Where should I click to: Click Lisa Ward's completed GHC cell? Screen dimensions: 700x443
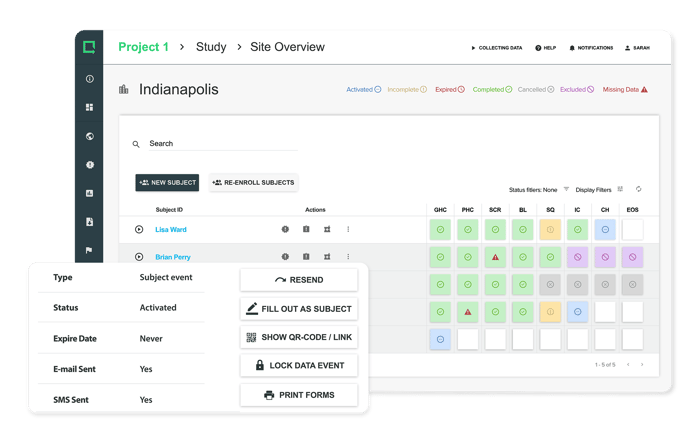[440, 230]
